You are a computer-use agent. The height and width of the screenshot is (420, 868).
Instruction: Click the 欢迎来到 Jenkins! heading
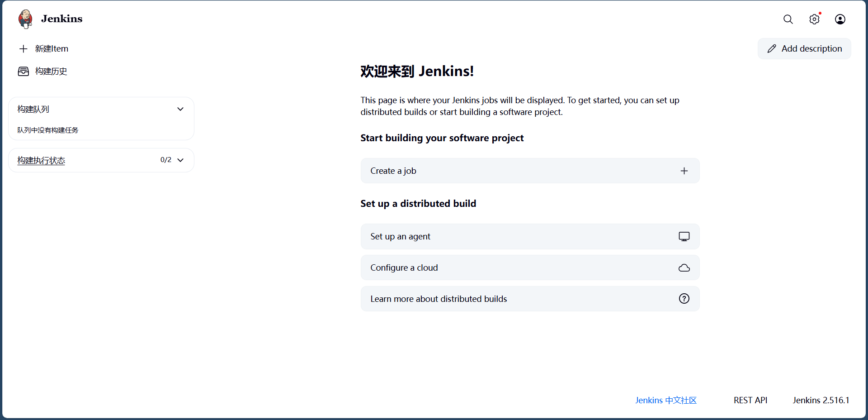(417, 71)
